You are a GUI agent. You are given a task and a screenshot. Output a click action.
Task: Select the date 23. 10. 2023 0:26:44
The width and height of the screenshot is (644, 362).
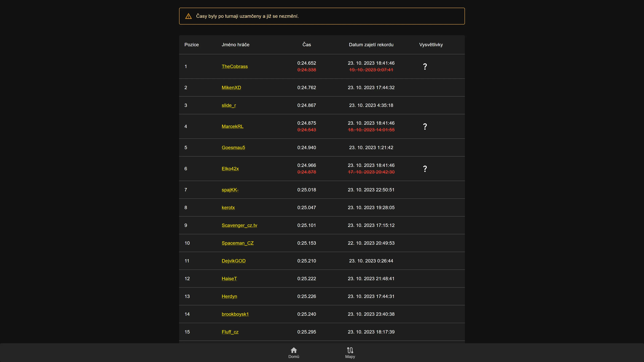(371, 261)
